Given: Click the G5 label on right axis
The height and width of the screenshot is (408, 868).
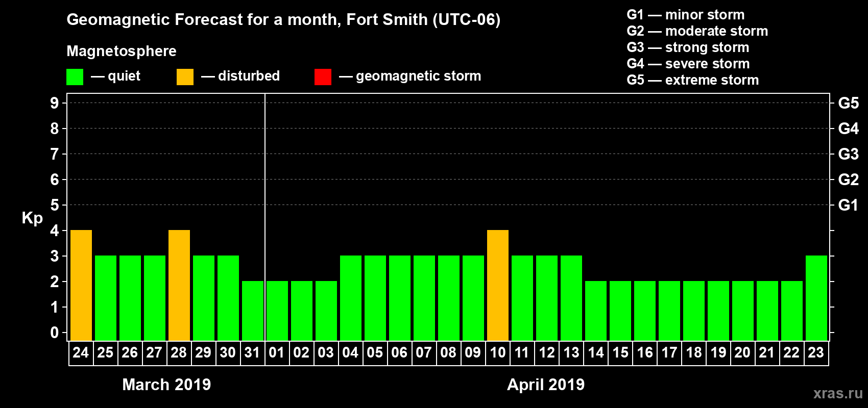Looking at the screenshot, I should tap(849, 103).
